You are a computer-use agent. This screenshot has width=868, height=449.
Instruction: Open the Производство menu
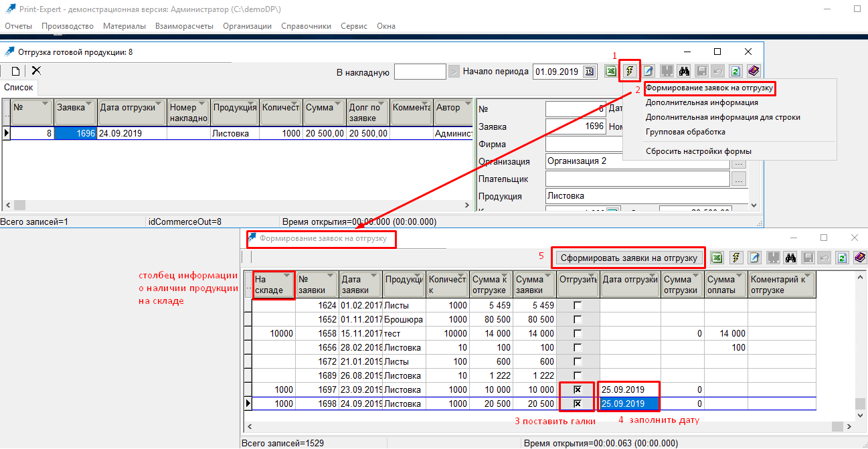click(x=67, y=26)
